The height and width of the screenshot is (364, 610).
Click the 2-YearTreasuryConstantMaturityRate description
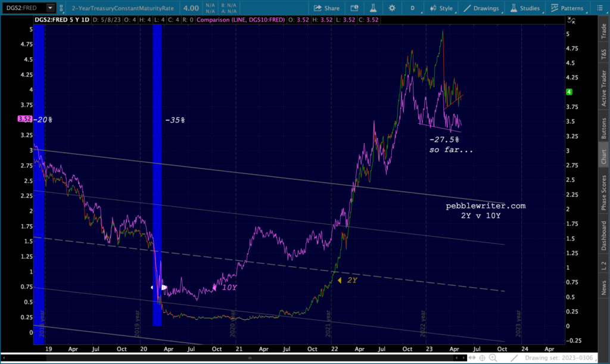coord(123,8)
